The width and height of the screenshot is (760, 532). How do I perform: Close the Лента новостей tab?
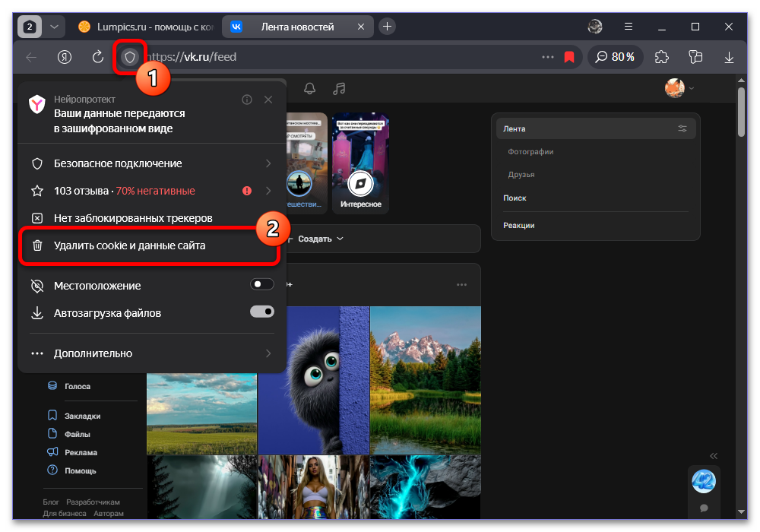pos(360,27)
